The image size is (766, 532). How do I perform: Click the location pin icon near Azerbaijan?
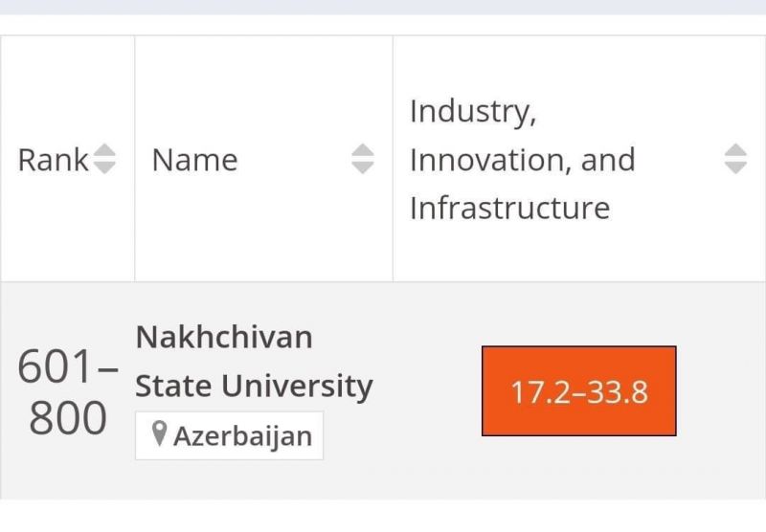click(x=159, y=433)
